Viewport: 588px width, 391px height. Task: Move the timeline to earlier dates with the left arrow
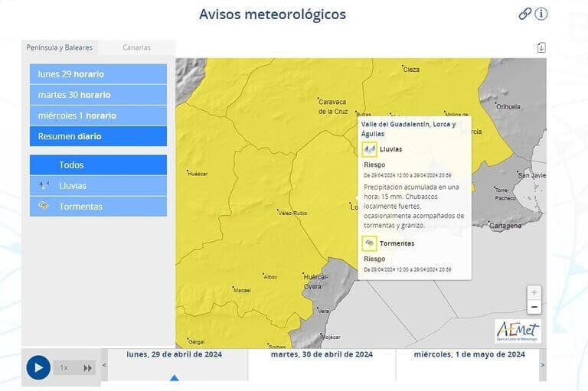[105, 365]
